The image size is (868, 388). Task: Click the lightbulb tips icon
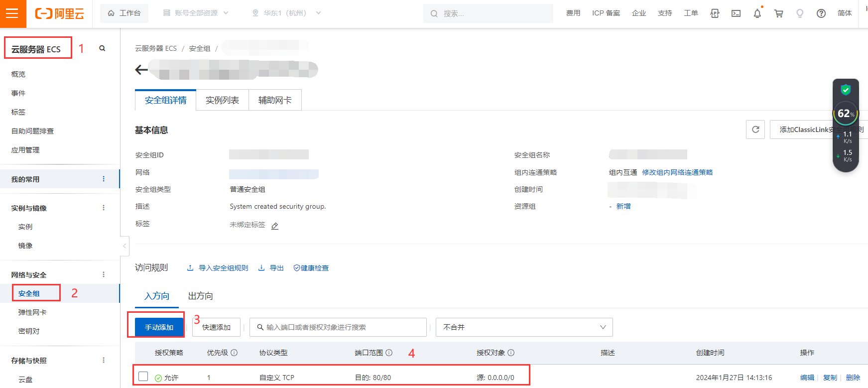point(800,13)
